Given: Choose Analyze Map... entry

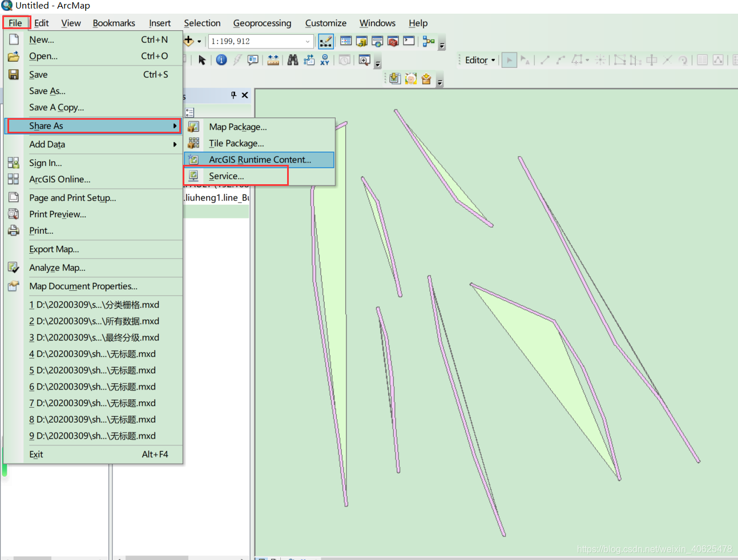Looking at the screenshot, I should [93, 268].
